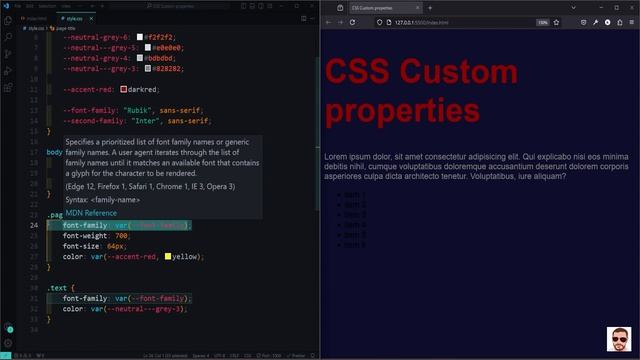This screenshot has width=640, height=360.
Task: Open the Firefox extensions icon
Action: pos(620,22)
